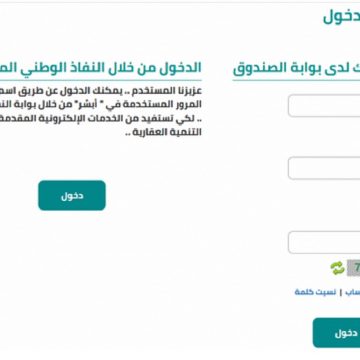This screenshot has height=360, width=360.
Task: Refresh the captcha with green arrows icon
Action: (x=337, y=268)
